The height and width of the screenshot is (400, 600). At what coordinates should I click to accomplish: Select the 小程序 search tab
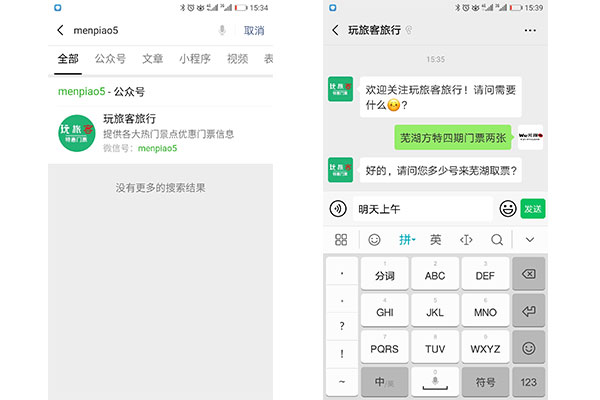[x=195, y=59]
